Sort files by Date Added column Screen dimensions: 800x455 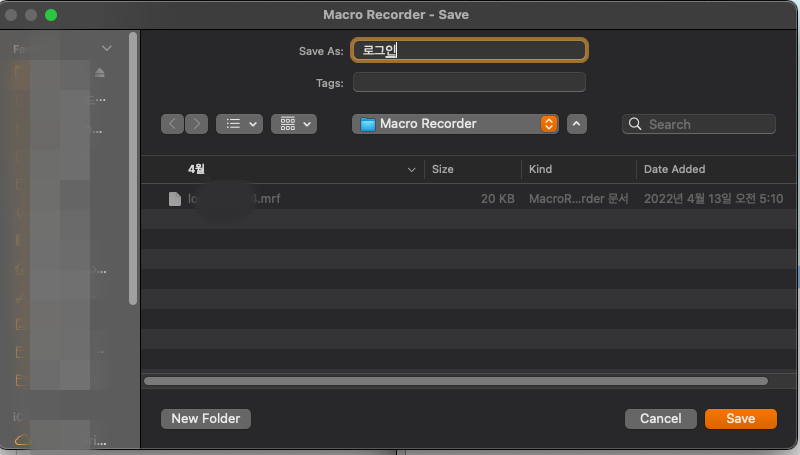[x=674, y=169]
